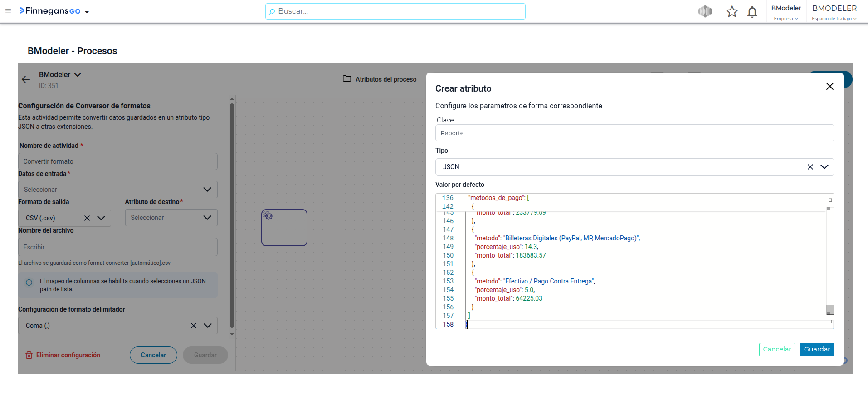Click Eliminar configuración link
The width and height of the screenshot is (868, 395).
[x=68, y=355]
